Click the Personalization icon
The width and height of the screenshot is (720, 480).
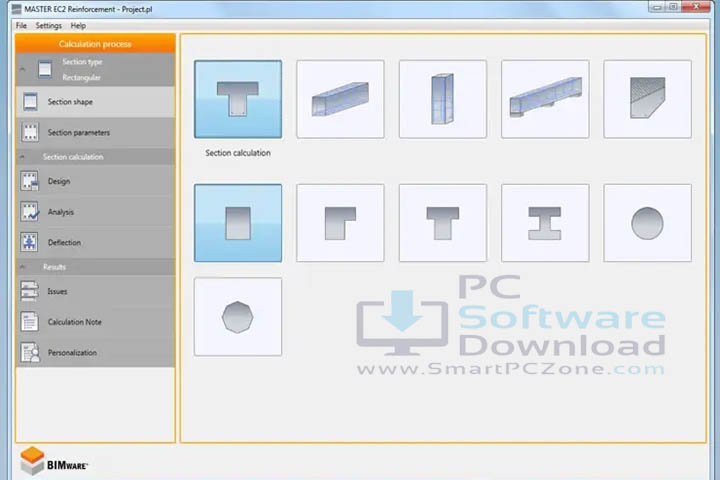coord(30,352)
